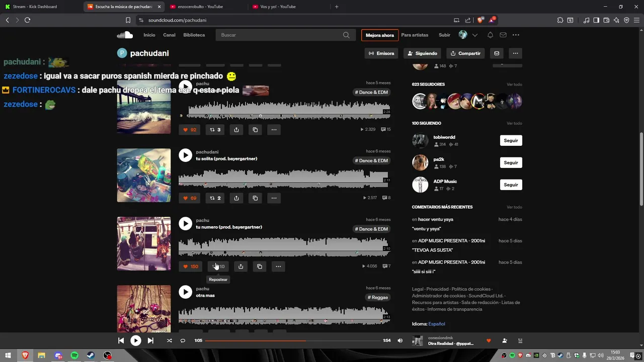The width and height of the screenshot is (644, 362).
Task: Share the track tu numero
Action: (x=240, y=266)
